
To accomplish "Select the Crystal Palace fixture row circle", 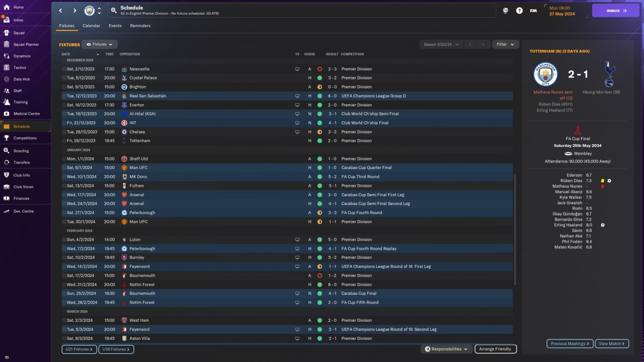I will (64, 78).
